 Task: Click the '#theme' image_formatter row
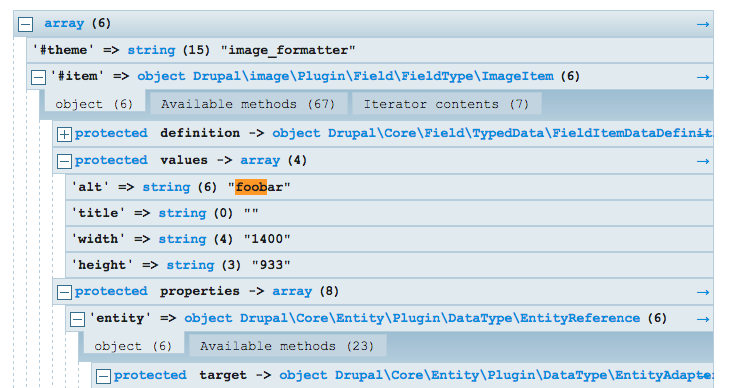coord(370,50)
